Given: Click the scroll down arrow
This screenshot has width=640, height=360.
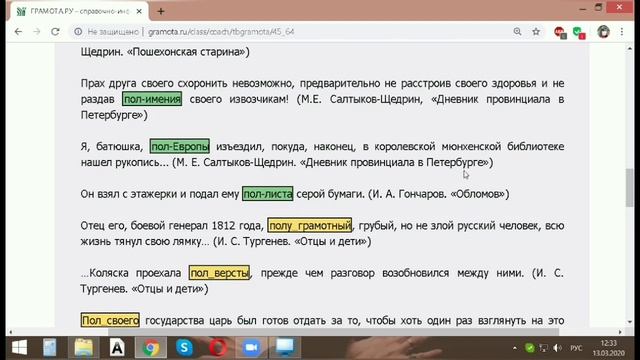Looking at the screenshot, I should click(630, 322).
